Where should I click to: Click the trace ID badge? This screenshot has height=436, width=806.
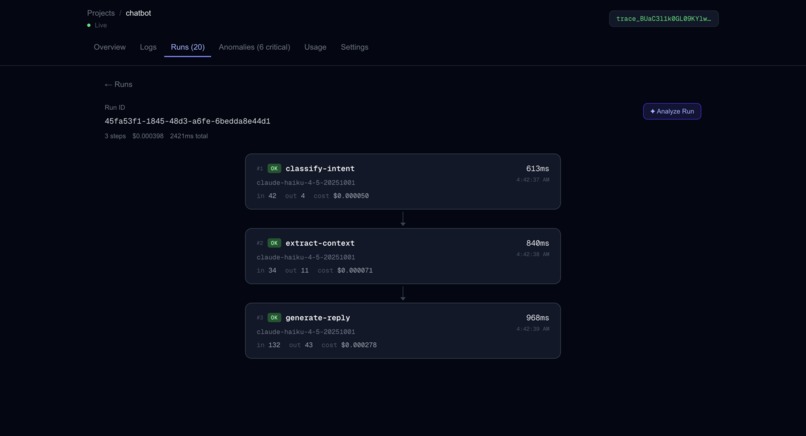664,19
